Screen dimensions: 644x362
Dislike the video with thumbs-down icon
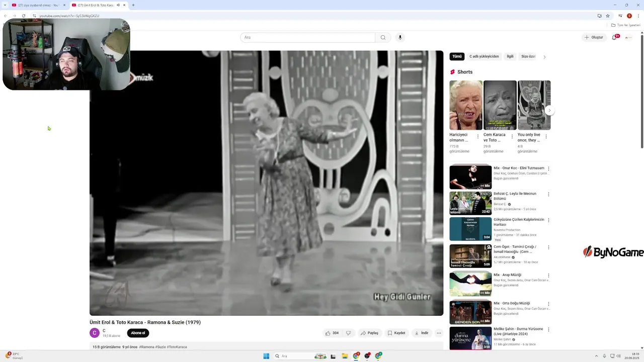tap(348, 333)
